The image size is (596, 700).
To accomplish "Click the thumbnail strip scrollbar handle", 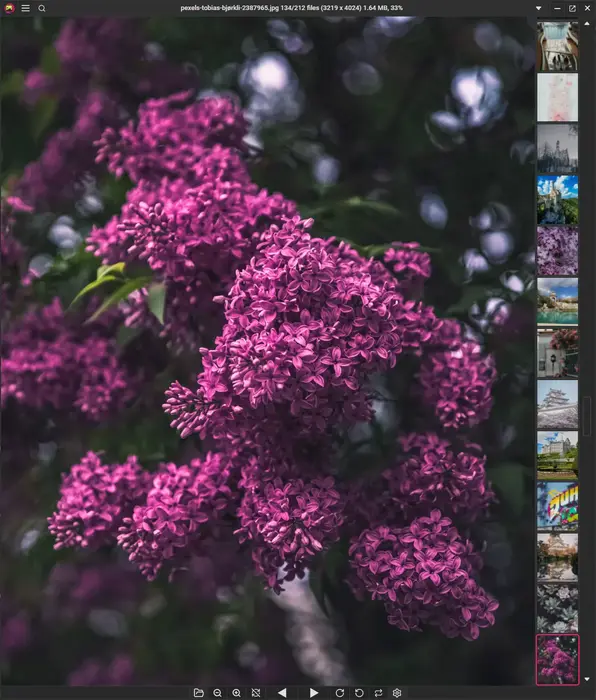I will 587,416.
